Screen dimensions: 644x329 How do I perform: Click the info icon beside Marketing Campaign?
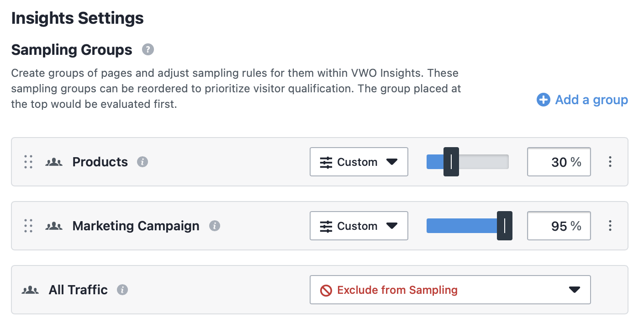[x=215, y=226]
